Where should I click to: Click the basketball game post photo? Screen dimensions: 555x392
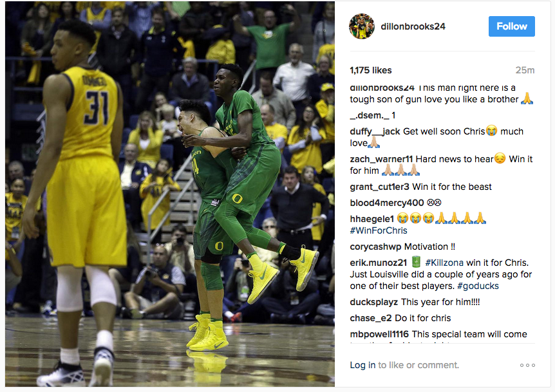click(x=170, y=194)
